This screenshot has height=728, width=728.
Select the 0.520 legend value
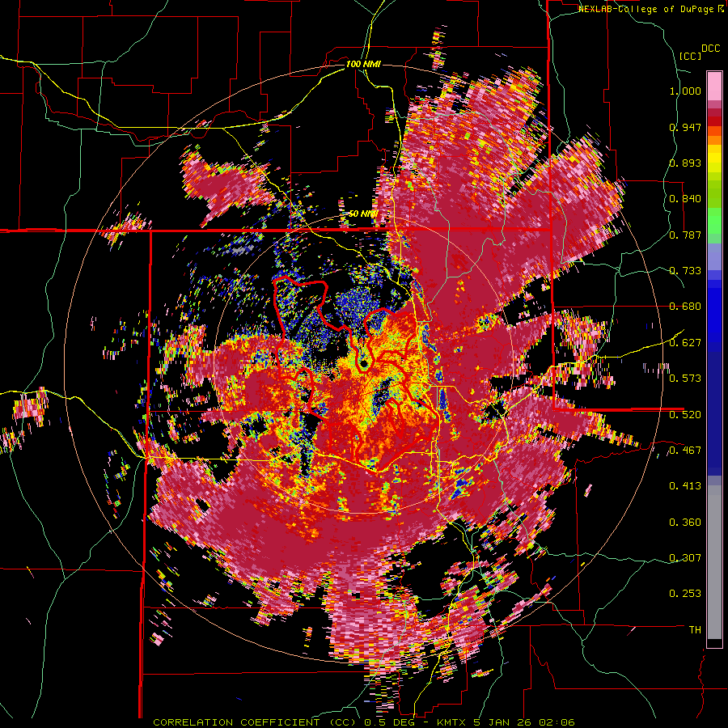point(685,414)
